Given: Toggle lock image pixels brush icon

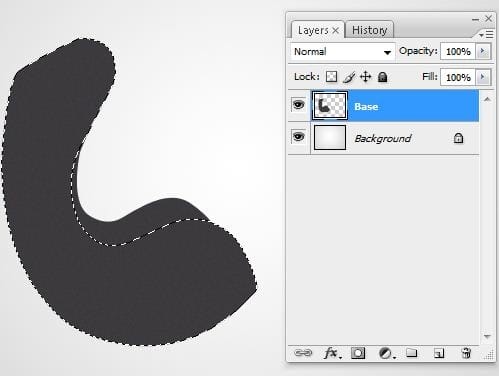Looking at the screenshot, I should pos(349,77).
